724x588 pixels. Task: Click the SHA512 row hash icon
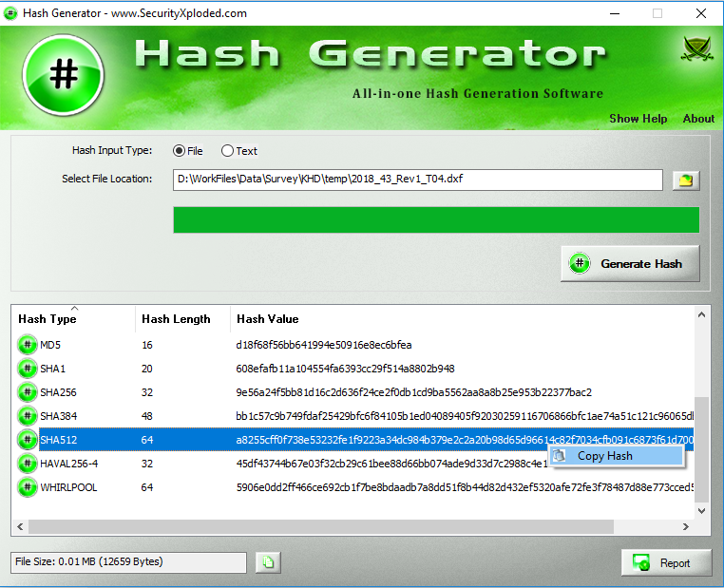(28, 440)
